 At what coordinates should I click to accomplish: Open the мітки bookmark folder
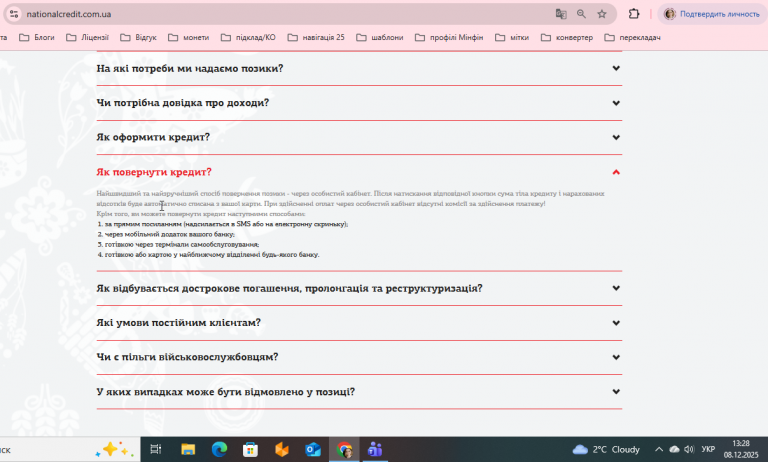(512, 37)
